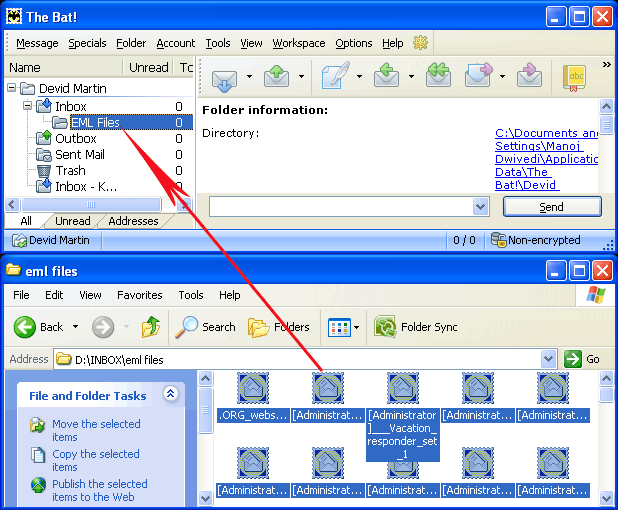The image size is (618, 510).
Task: Expand the toolbar overflow chevron
Action: pyautogui.click(x=607, y=64)
